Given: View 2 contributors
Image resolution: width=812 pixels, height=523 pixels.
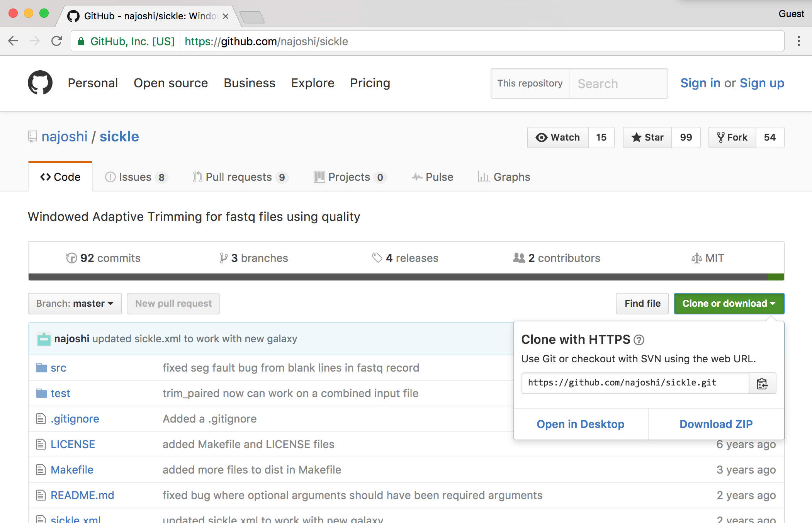Looking at the screenshot, I should [x=557, y=258].
